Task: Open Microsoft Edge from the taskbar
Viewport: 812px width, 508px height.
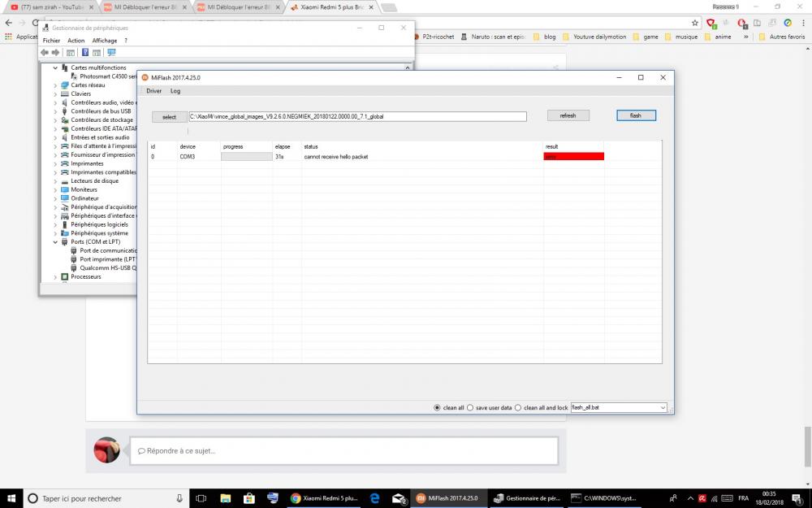Action: [374, 498]
